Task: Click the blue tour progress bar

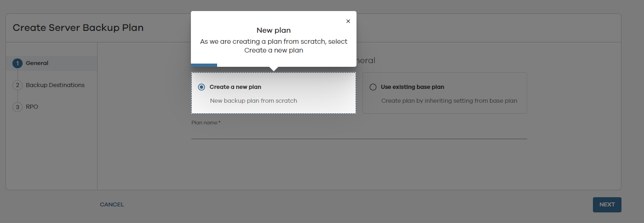Action: (204, 65)
